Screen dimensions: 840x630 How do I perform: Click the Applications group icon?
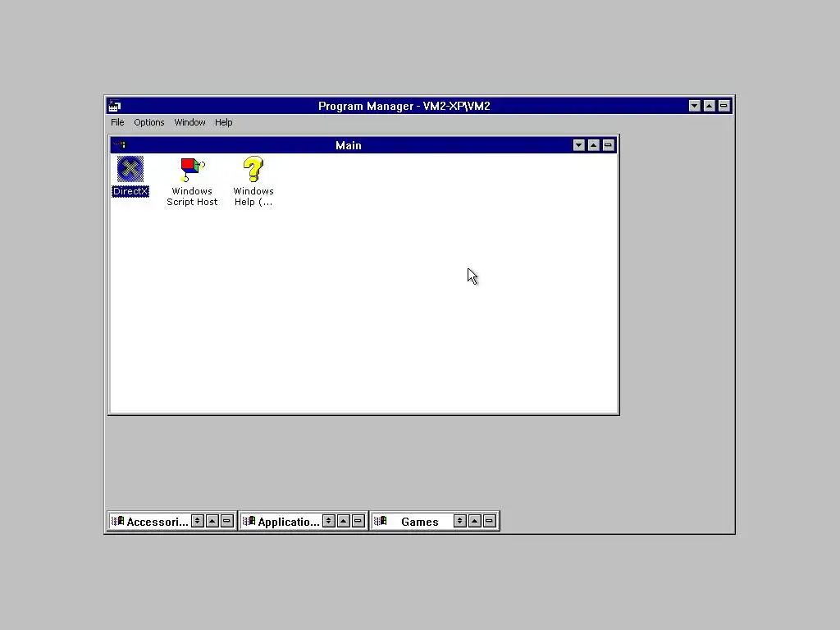pyautogui.click(x=249, y=521)
